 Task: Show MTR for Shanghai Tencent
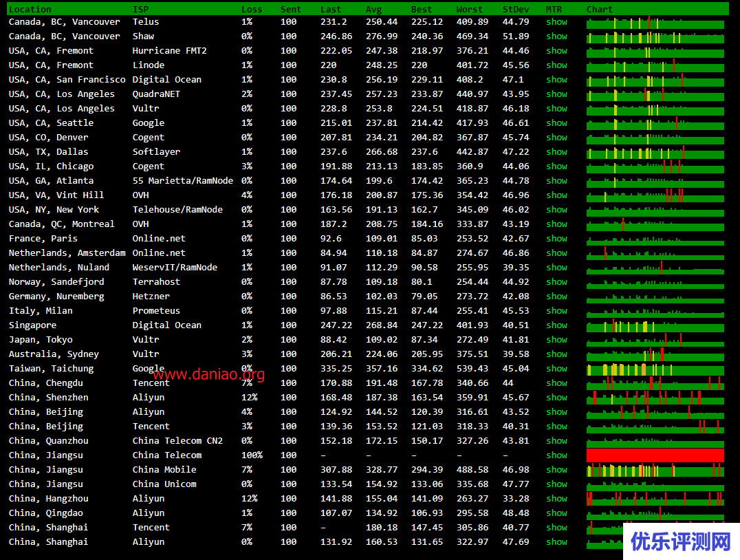[556, 528]
